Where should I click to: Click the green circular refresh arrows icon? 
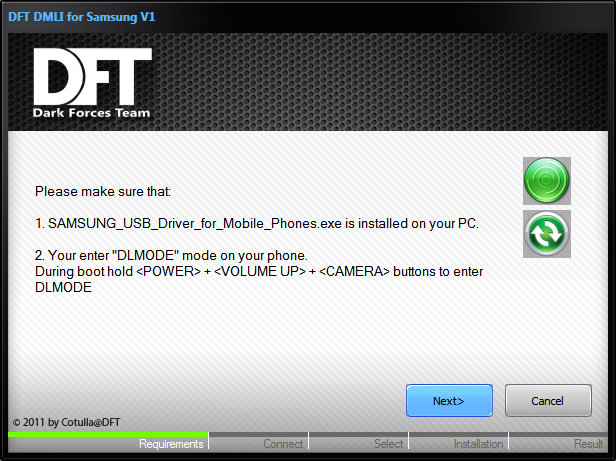pyautogui.click(x=546, y=234)
